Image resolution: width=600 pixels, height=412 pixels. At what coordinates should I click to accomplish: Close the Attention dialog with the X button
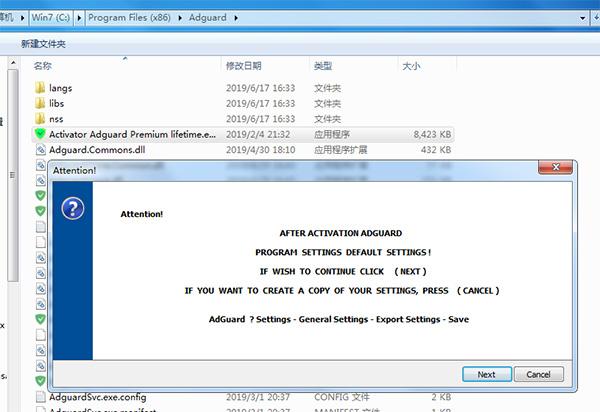pos(555,167)
